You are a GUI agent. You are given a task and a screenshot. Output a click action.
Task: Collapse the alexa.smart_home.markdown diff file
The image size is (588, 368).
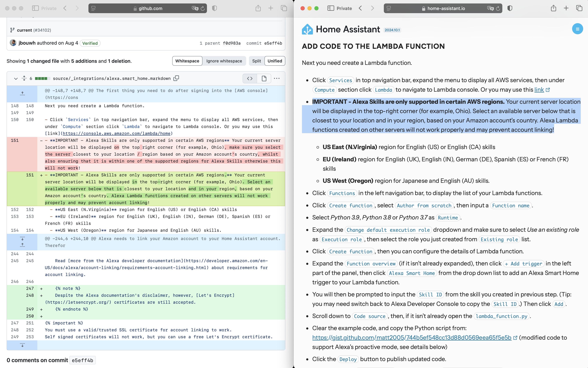[x=16, y=79]
